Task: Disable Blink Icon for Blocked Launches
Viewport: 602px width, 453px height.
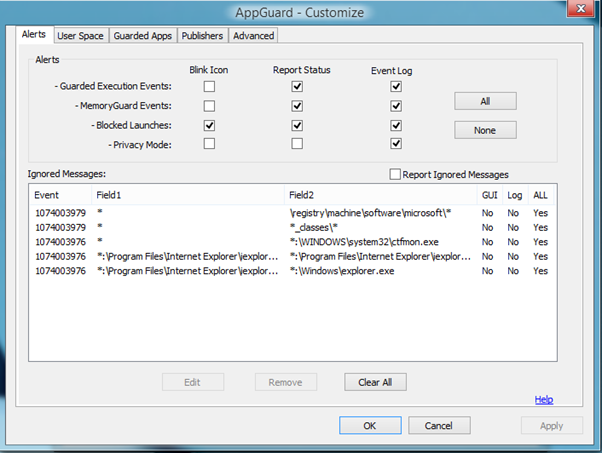Action: (x=208, y=125)
